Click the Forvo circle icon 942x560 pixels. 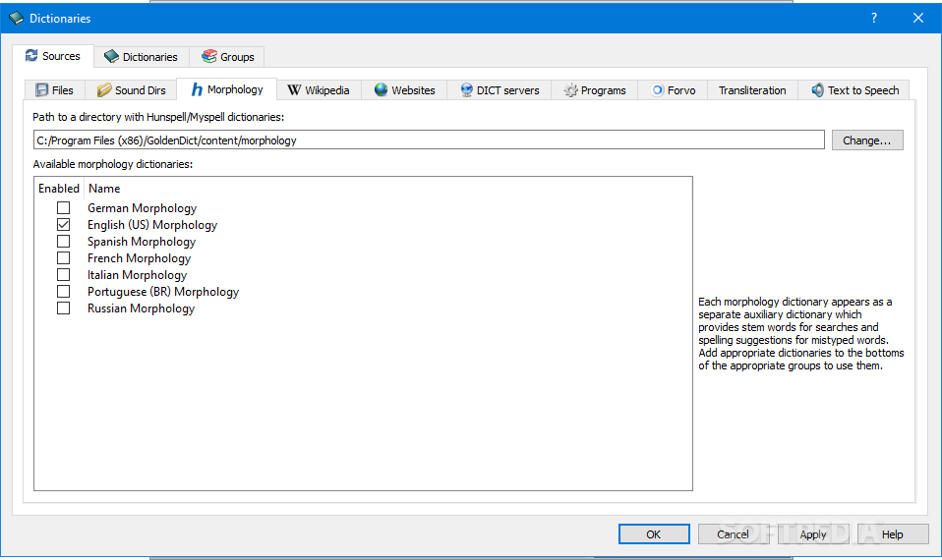657,90
